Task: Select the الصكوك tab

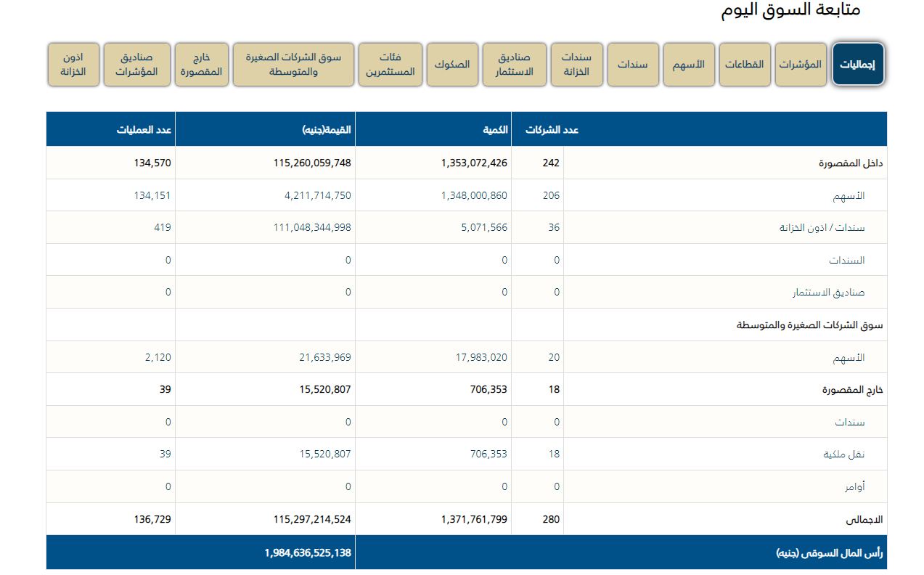Action: pos(451,65)
